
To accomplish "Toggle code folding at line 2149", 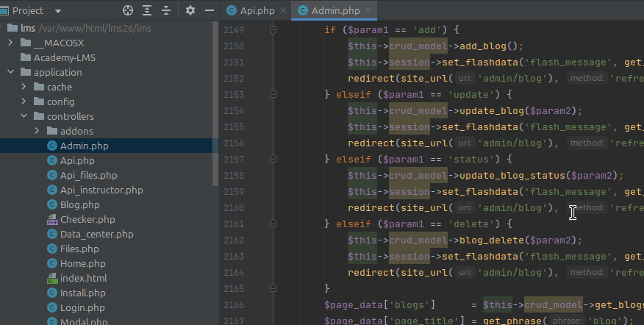I will 273,30.
